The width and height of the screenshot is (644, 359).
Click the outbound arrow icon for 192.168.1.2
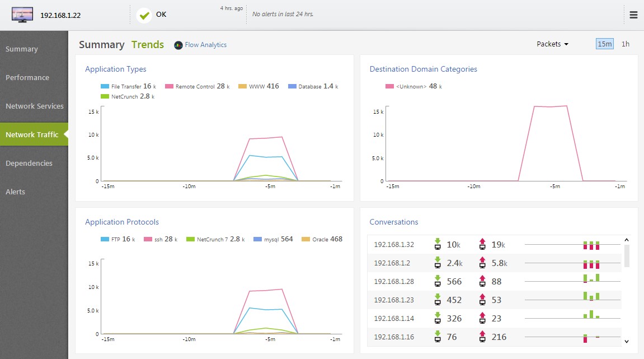click(482, 263)
